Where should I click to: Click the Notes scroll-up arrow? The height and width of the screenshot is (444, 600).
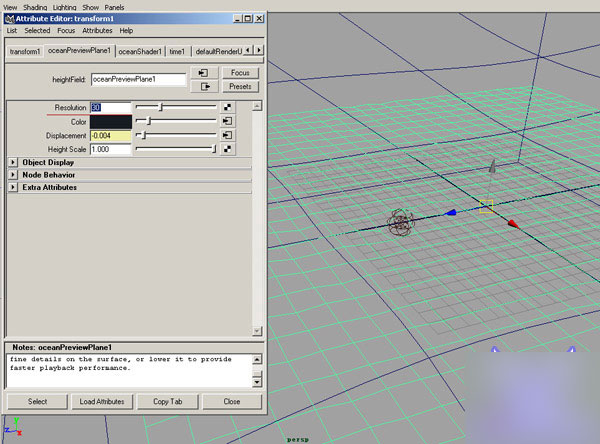click(x=257, y=359)
